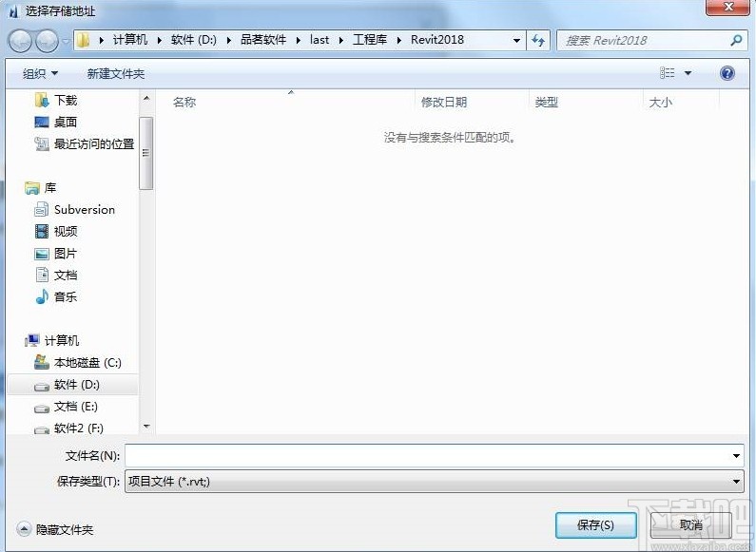Open 下载 folder in sidebar
The width and height of the screenshot is (756, 552).
pos(66,100)
